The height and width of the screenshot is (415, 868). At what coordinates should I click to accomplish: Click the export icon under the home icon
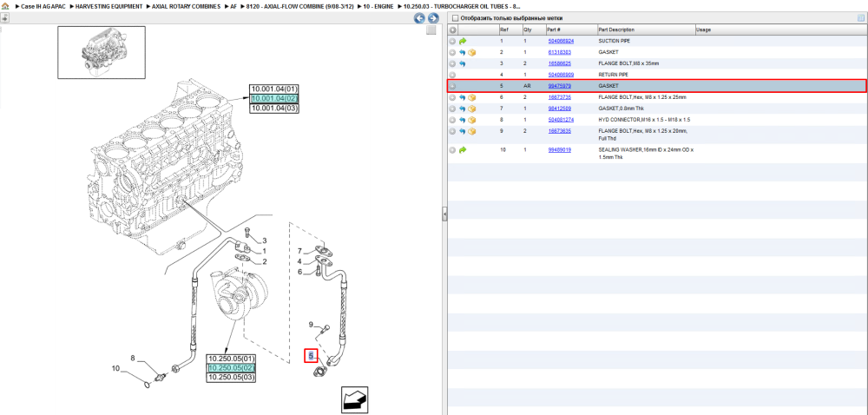4,17
